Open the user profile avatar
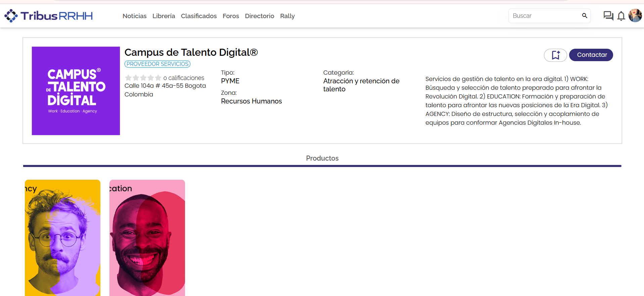The height and width of the screenshot is (296, 644). tap(635, 16)
